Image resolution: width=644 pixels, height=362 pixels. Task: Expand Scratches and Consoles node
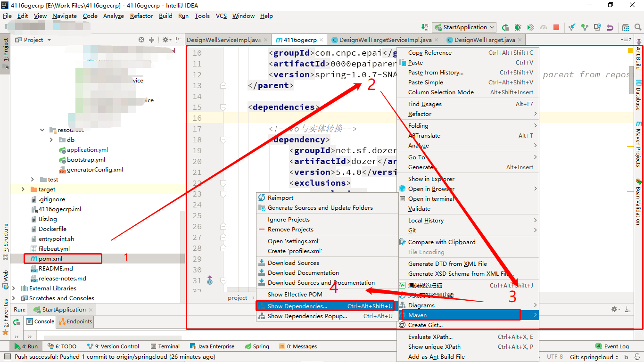14,298
